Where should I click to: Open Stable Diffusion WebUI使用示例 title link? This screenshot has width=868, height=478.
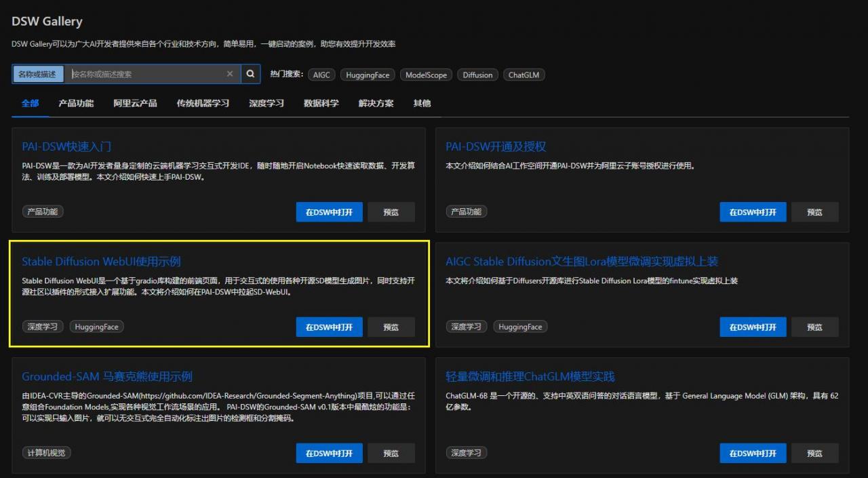(x=101, y=262)
